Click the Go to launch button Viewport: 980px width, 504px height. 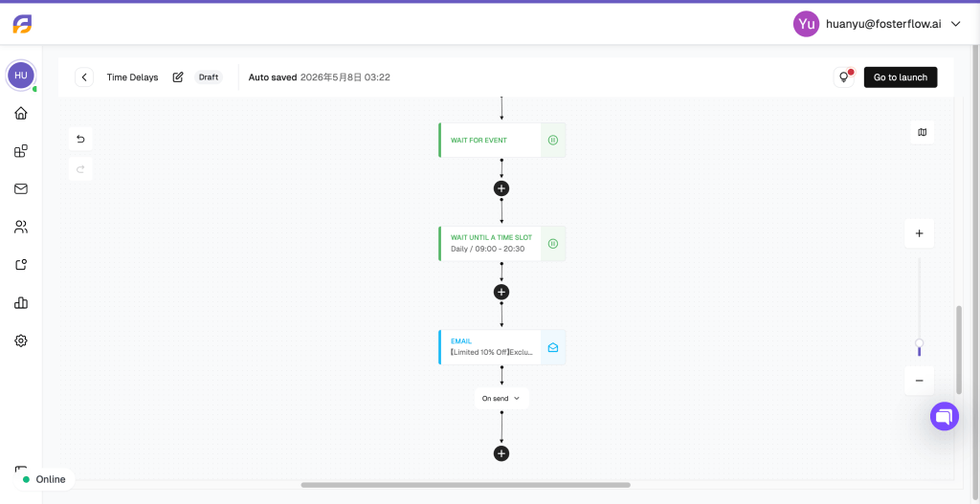pos(900,77)
